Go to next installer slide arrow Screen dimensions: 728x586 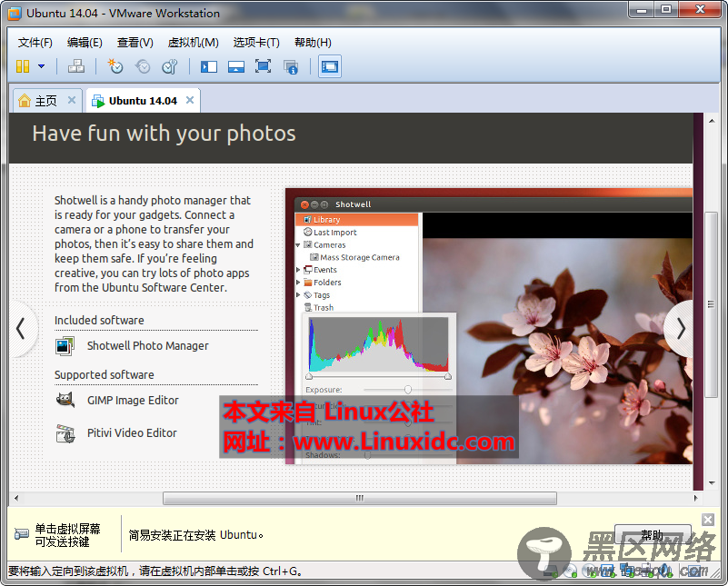coord(680,329)
